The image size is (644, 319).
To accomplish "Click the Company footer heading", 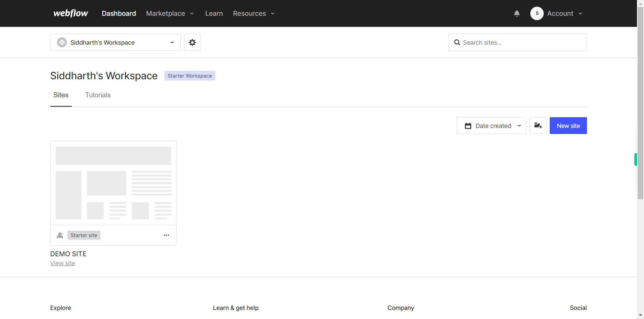I will [x=401, y=308].
